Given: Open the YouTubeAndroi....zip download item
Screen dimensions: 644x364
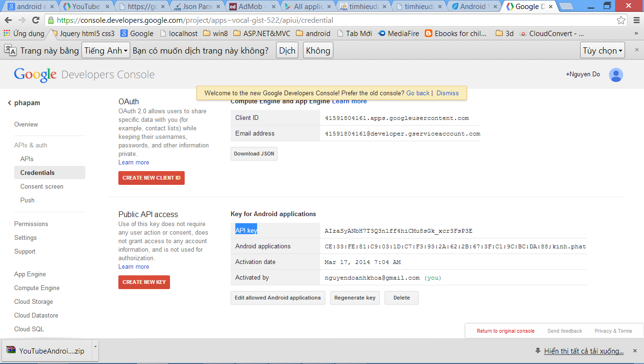Looking at the screenshot, I should pos(46,351).
